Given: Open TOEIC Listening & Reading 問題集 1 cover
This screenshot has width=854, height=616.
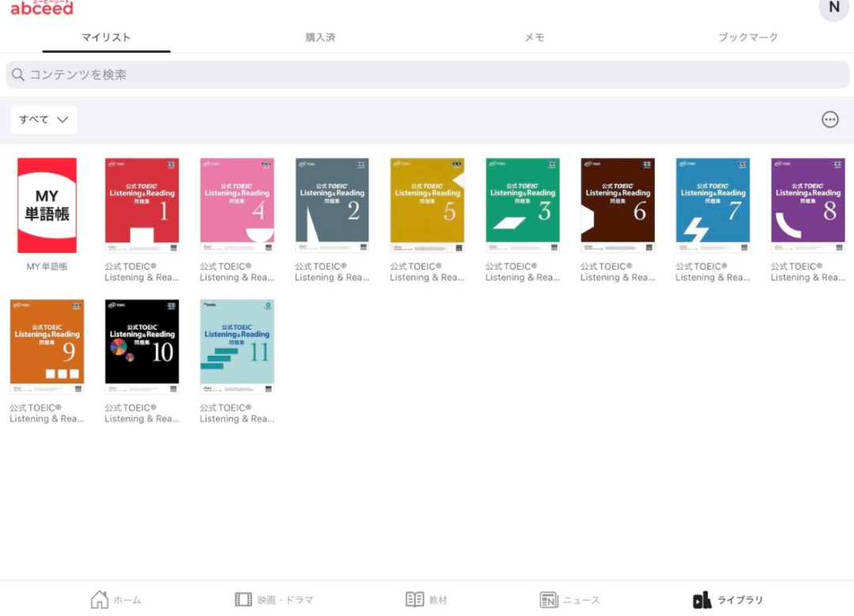Looking at the screenshot, I should click(142, 206).
